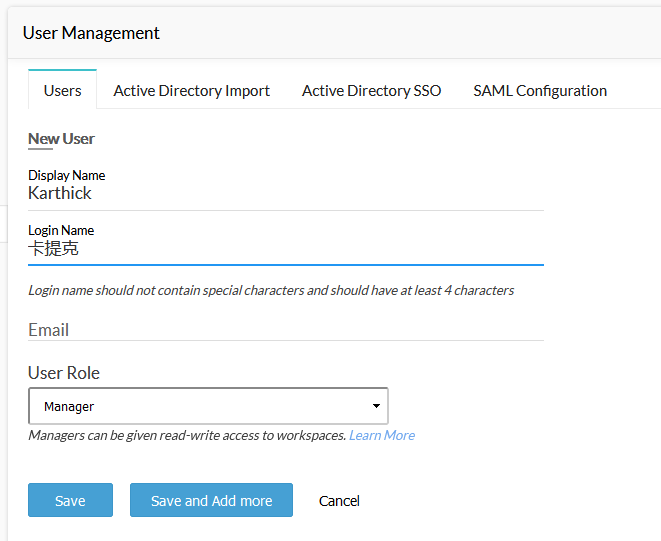Follow the Learn More link
This screenshot has width=661, height=541.
point(381,435)
